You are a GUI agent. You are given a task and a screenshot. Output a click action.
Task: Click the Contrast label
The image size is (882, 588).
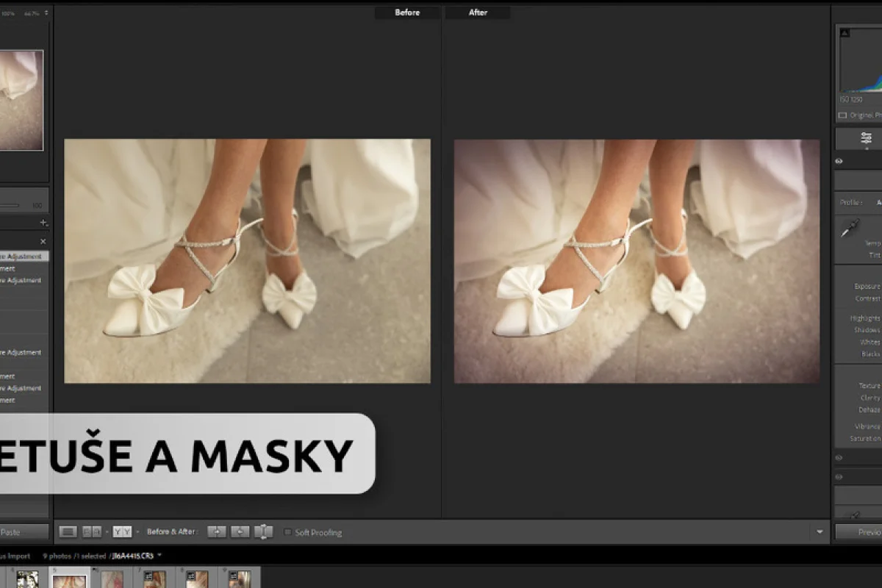(868, 298)
